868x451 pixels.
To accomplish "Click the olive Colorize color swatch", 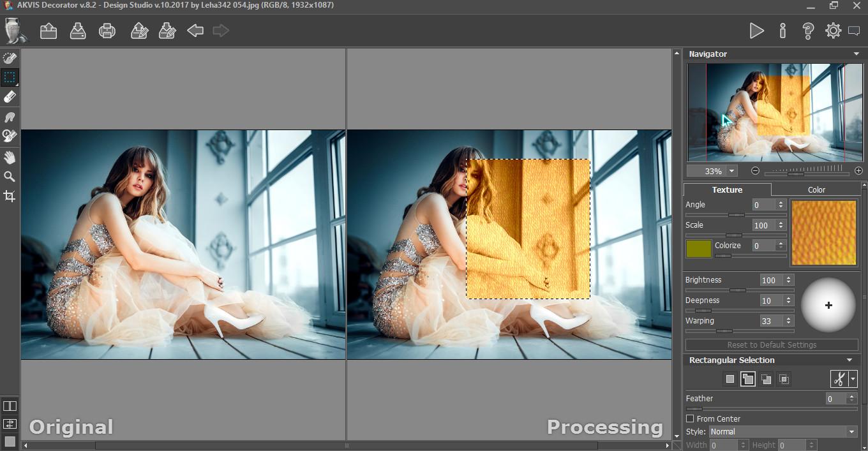I will pyautogui.click(x=698, y=249).
